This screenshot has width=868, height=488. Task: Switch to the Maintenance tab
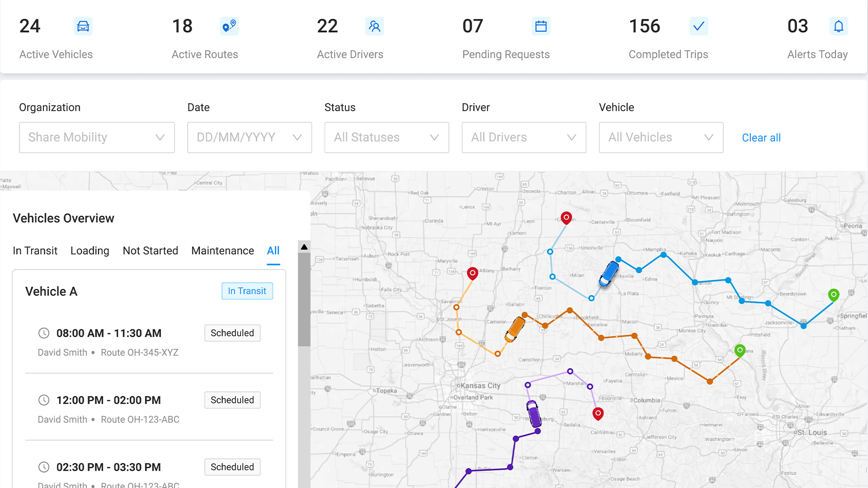(222, 251)
